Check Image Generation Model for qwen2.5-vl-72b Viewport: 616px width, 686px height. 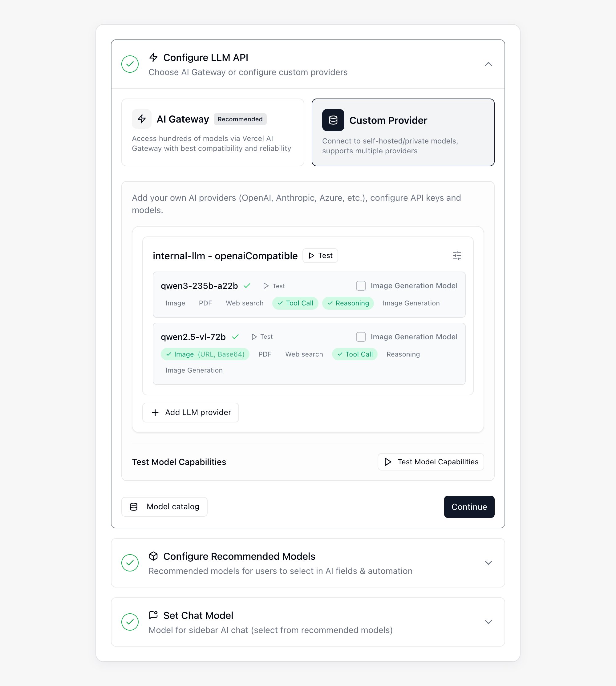pos(361,337)
